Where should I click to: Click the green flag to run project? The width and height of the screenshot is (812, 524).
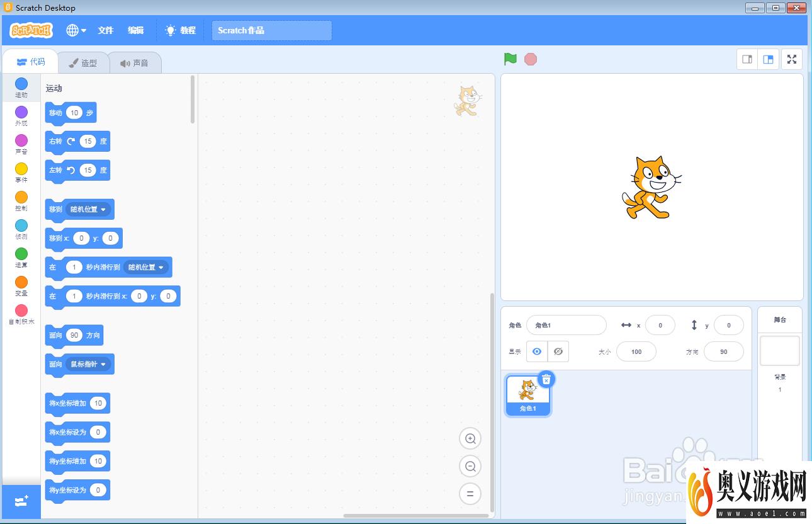point(510,59)
